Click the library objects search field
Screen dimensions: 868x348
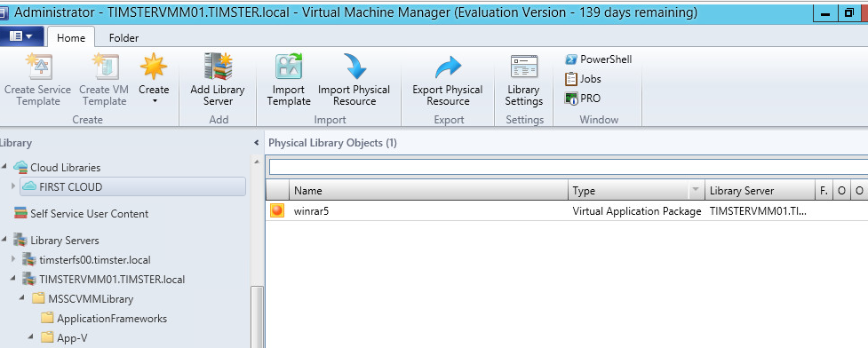pos(568,167)
